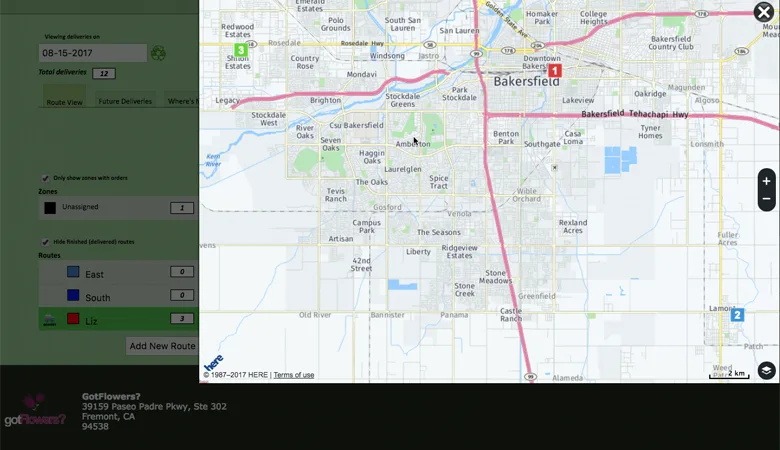
Task: Click the black Unassigned zone color swatch
Action: pos(50,208)
